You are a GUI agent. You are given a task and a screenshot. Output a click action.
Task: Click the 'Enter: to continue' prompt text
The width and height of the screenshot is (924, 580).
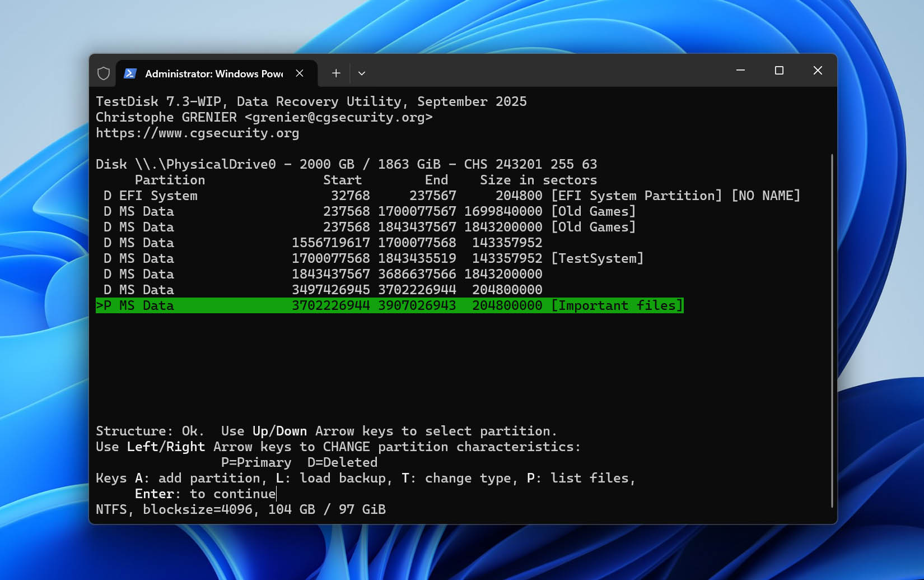[205, 494]
